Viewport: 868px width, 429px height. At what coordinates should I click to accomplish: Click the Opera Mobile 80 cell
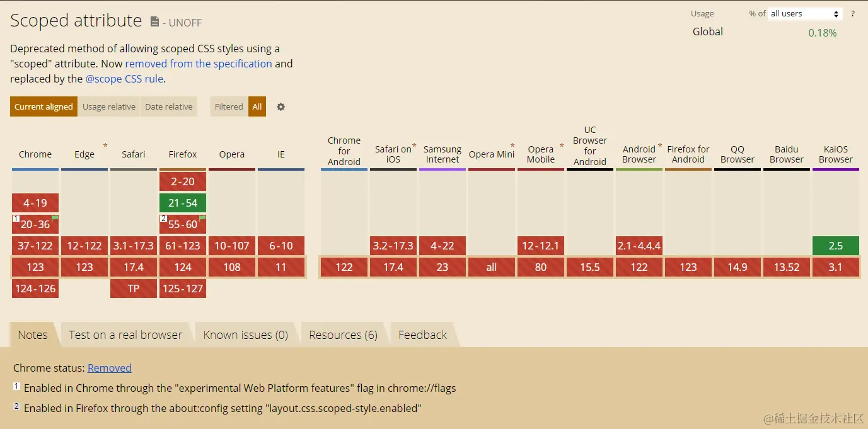click(x=541, y=267)
